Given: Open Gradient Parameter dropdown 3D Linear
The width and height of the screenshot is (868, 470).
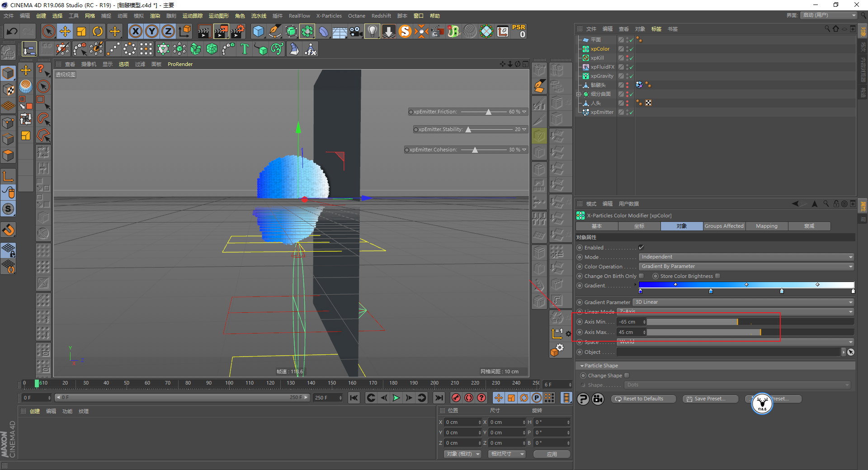Looking at the screenshot, I should 743,302.
